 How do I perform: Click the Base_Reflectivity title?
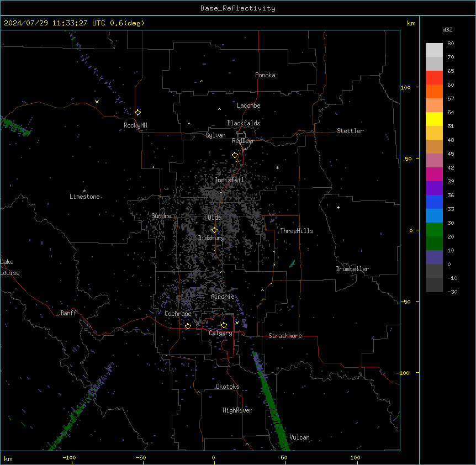238,8
